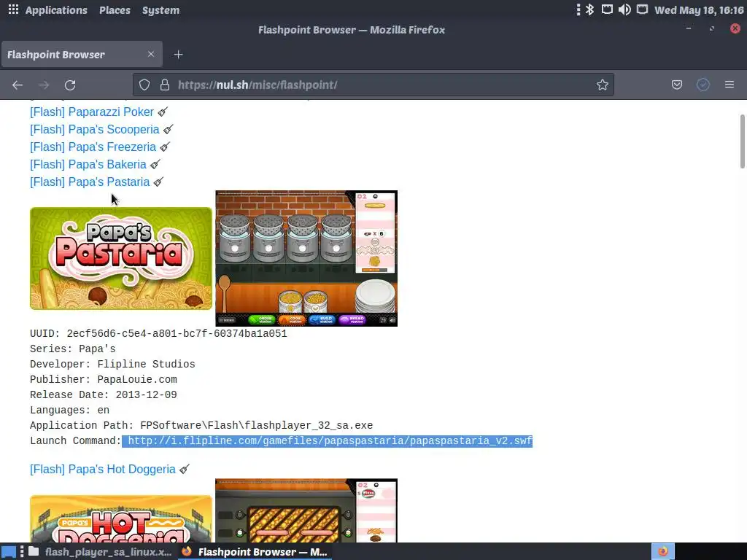Screen dimensions: 747x560
Task: Click the Applications grid icon
Action: pos(13,9)
